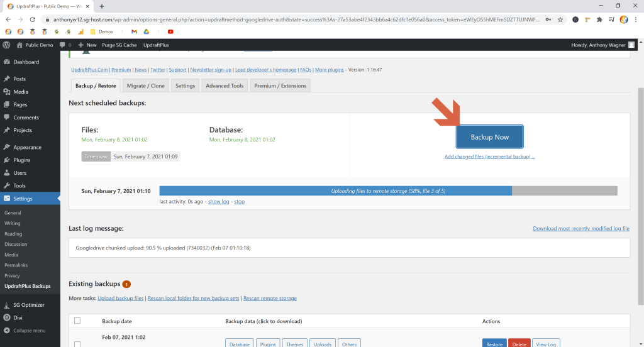Open the Settings tab of UpdraftPlus

186,86
